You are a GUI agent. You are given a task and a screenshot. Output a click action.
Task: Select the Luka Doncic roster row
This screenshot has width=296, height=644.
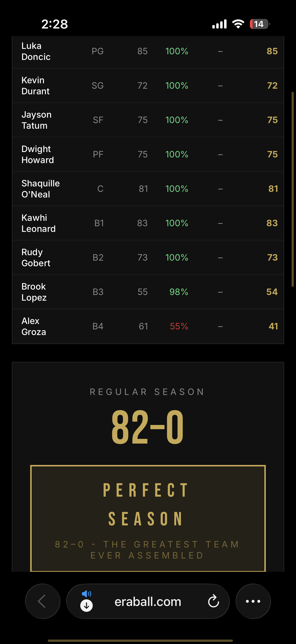[148, 52]
